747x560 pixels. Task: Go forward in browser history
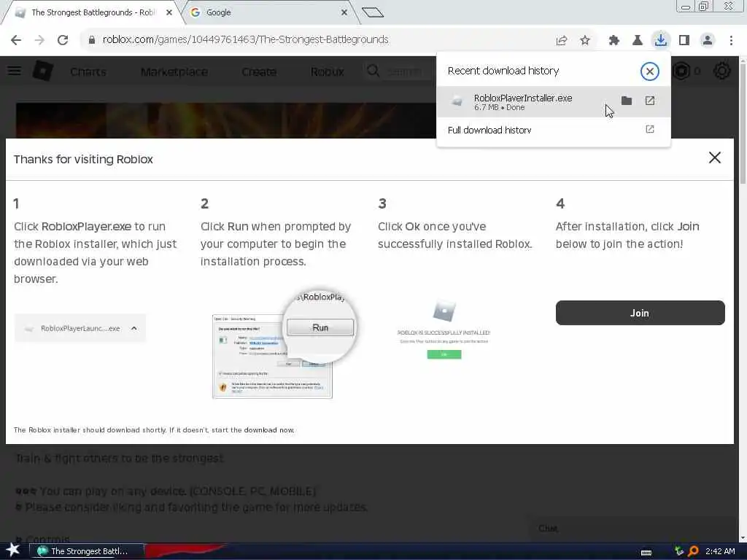[39, 40]
